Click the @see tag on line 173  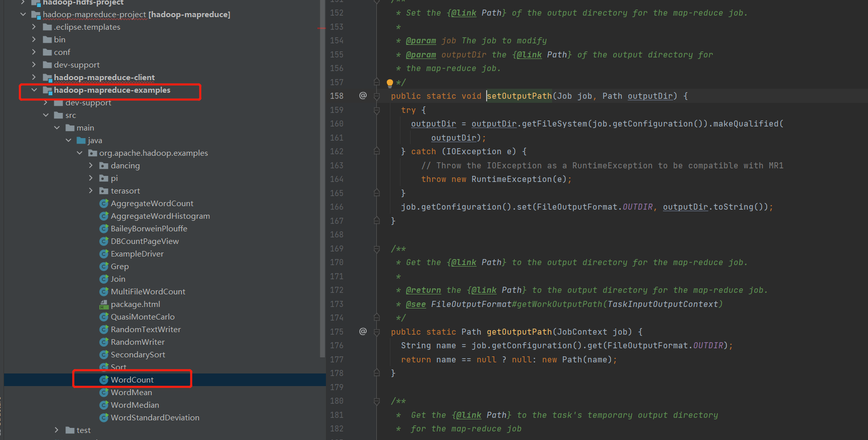click(x=416, y=304)
